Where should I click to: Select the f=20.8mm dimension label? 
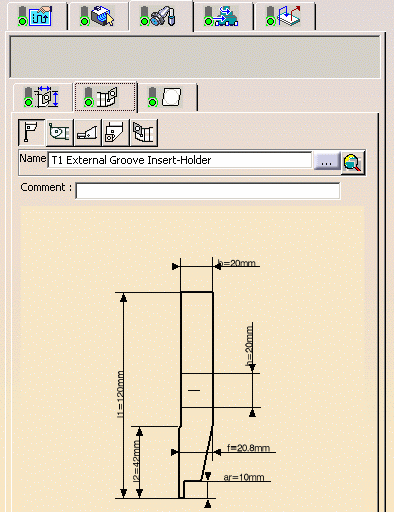click(248, 448)
